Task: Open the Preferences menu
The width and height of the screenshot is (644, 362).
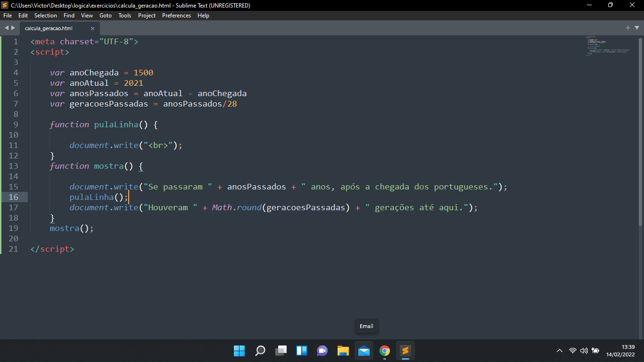Action: tap(177, 16)
